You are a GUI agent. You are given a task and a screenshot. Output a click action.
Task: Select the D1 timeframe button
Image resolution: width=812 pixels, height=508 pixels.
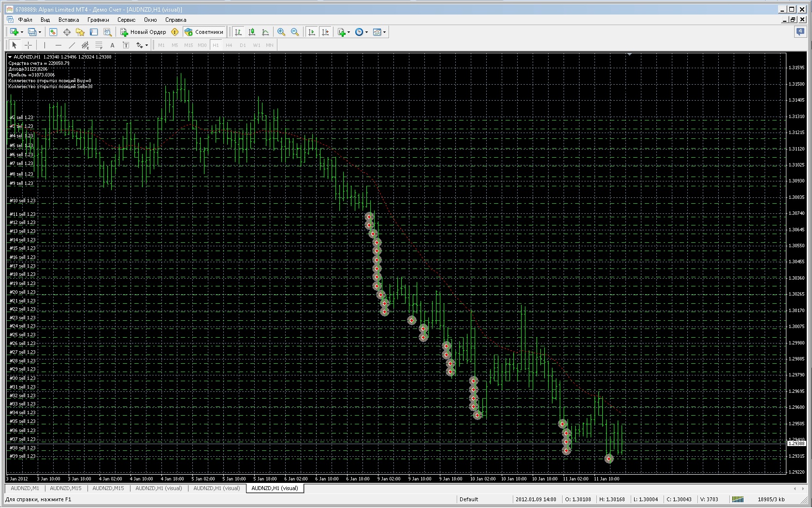(243, 45)
